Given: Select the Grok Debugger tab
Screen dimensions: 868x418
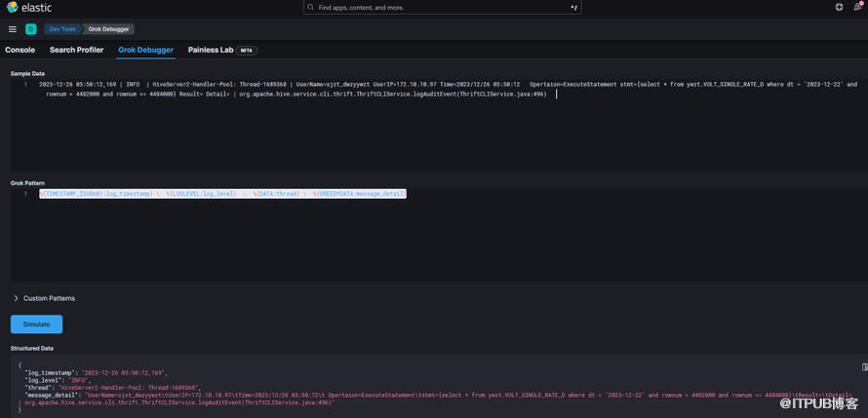Looking at the screenshot, I should [x=145, y=50].
